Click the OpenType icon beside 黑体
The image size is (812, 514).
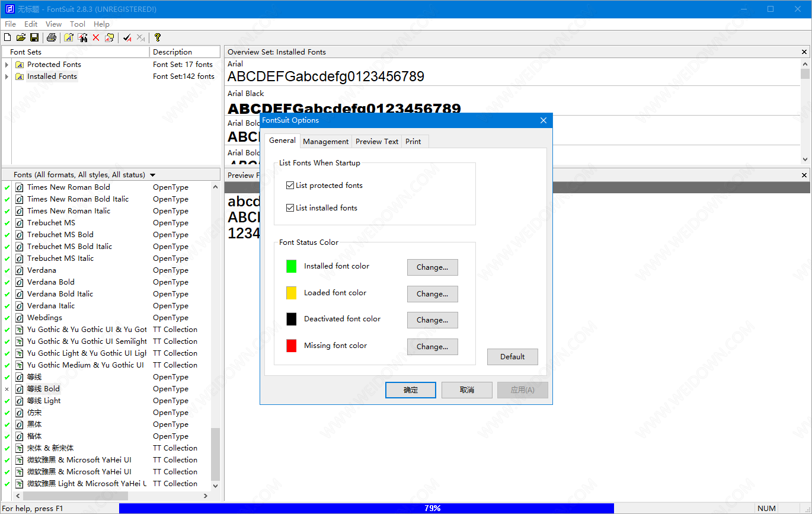pyautogui.click(x=20, y=424)
